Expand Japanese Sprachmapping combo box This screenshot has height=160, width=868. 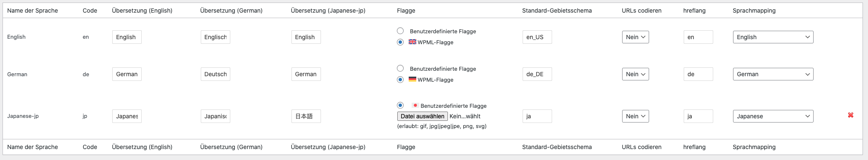773,116
